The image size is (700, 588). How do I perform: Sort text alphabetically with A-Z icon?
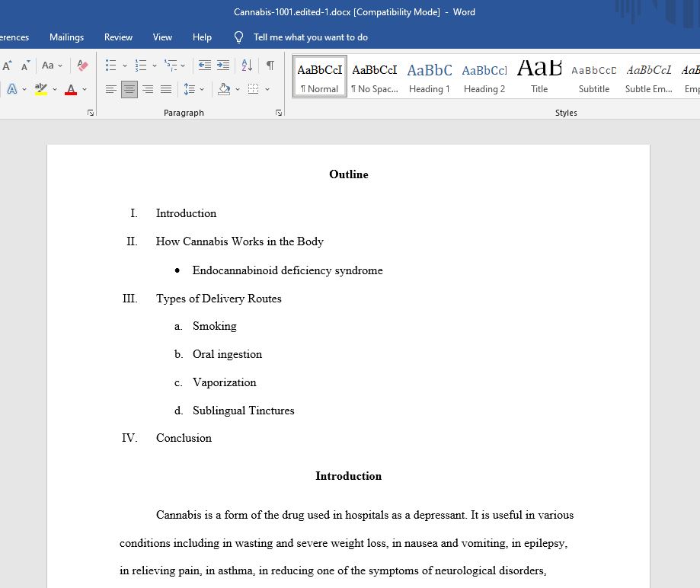click(247, 66)
